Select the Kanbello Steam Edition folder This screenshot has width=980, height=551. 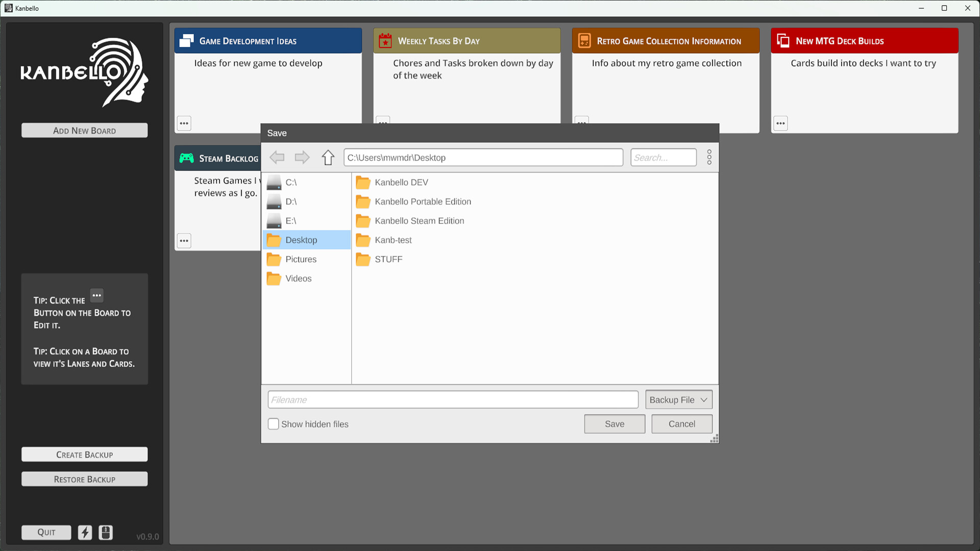tap(419, 220)
